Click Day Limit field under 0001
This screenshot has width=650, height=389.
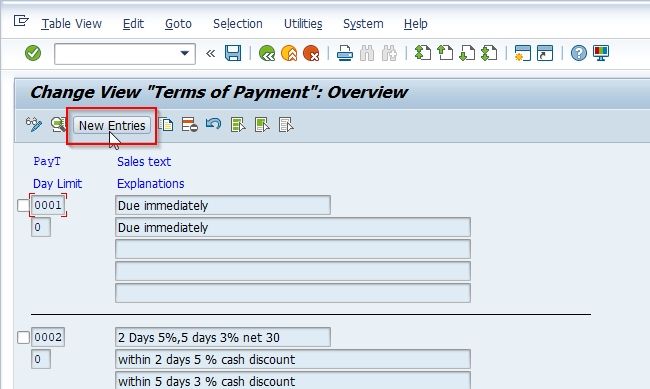pyautogui.click(x=41, y=227)
